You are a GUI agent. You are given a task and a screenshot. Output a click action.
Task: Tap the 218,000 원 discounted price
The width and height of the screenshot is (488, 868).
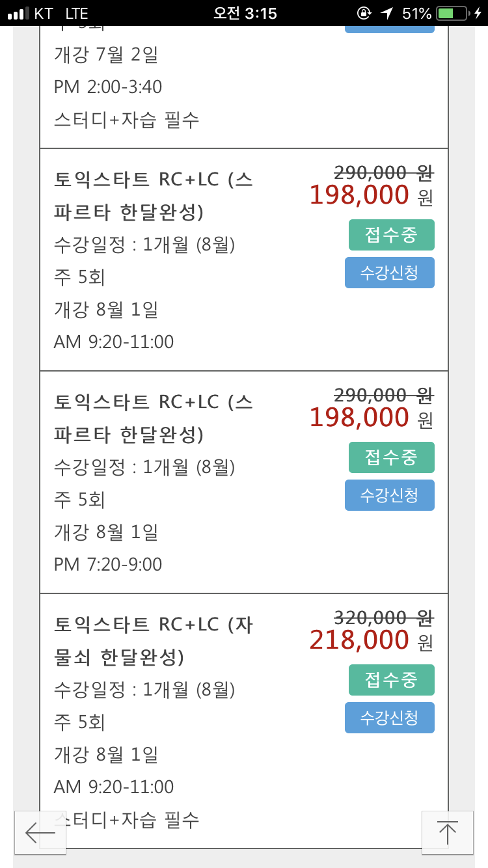(370, 641)
